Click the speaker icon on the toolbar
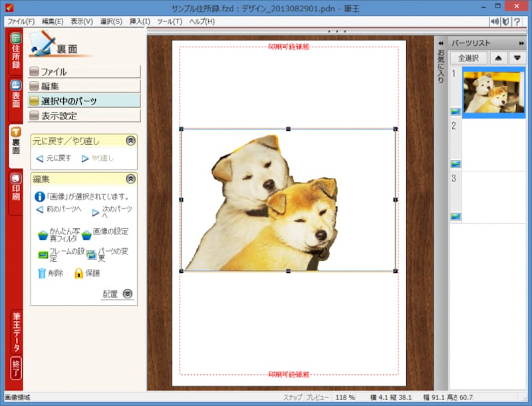This screenshot has height=406, width=532. [494, 21]
